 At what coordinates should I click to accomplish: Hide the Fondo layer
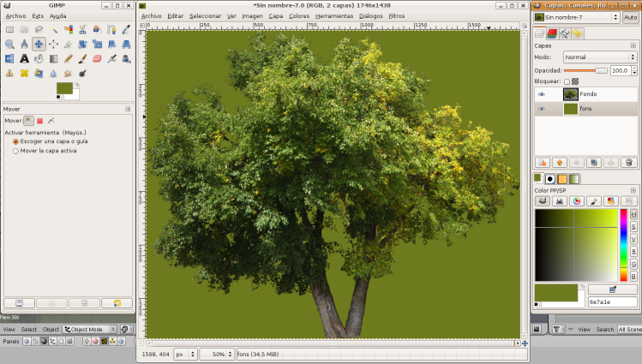tap(541, 94)
